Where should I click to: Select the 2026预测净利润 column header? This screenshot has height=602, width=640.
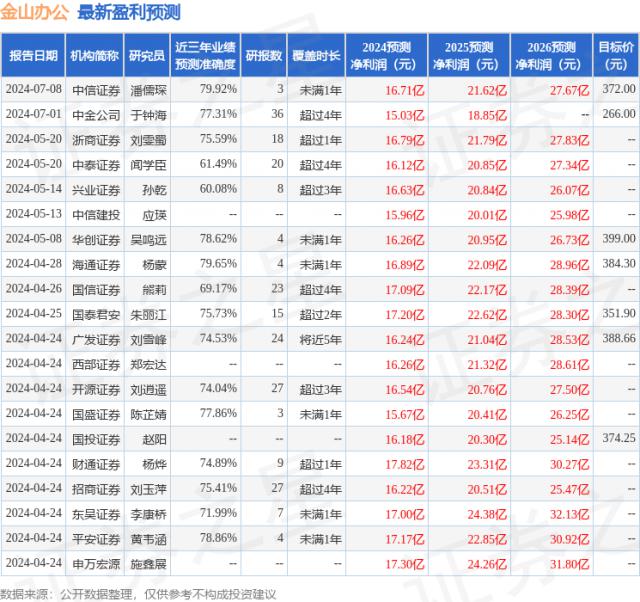pos(551,56)
